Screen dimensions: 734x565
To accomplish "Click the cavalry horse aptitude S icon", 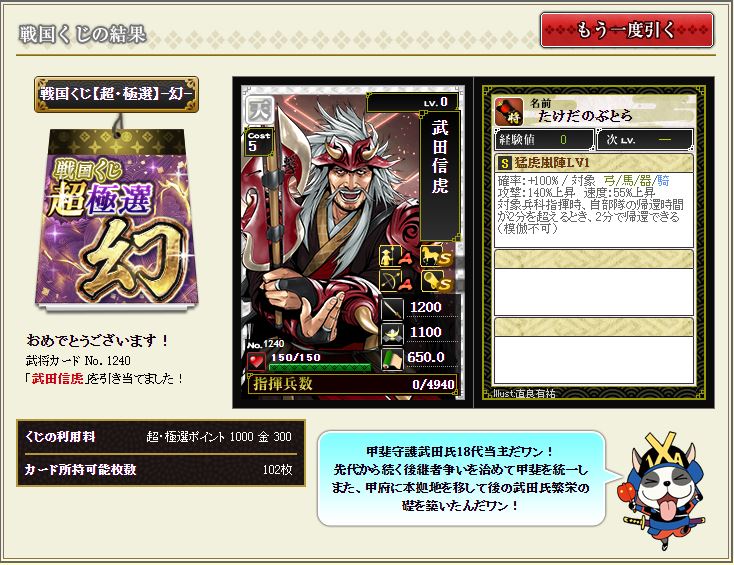I will coord(436,256).
